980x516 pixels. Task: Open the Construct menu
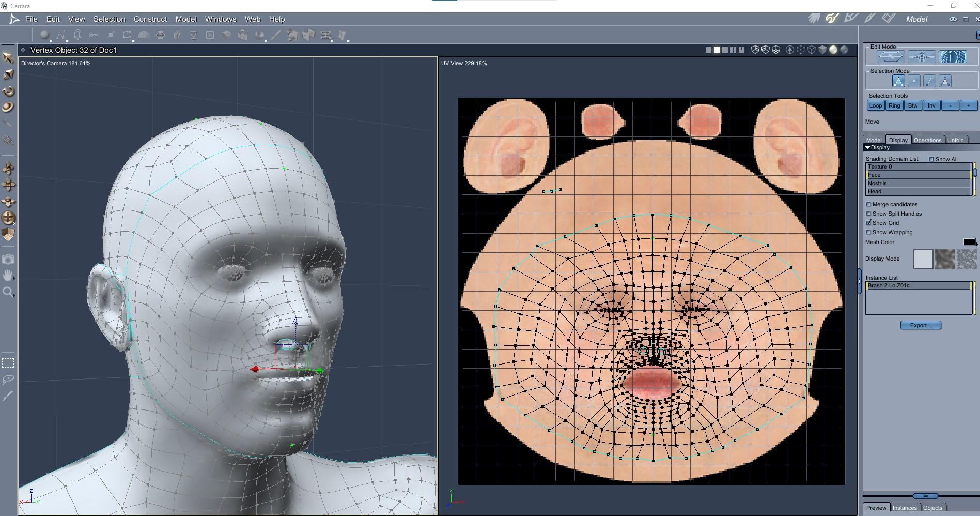point(150,19)
